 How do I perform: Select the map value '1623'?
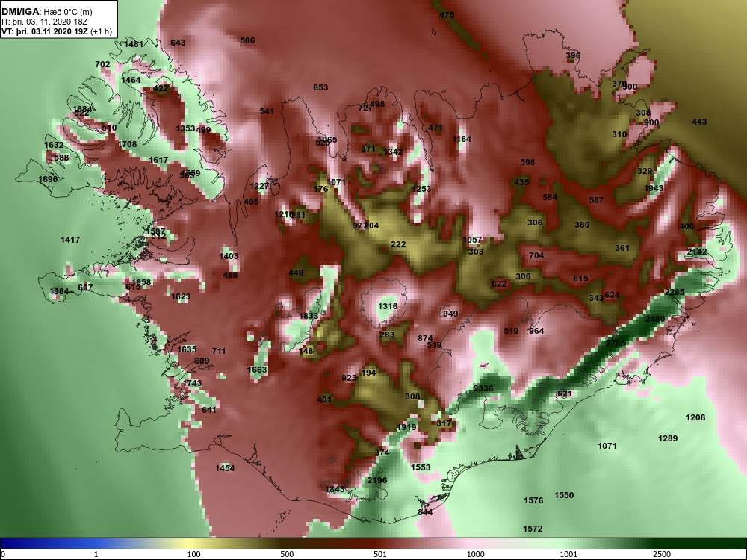pos(181,296)
